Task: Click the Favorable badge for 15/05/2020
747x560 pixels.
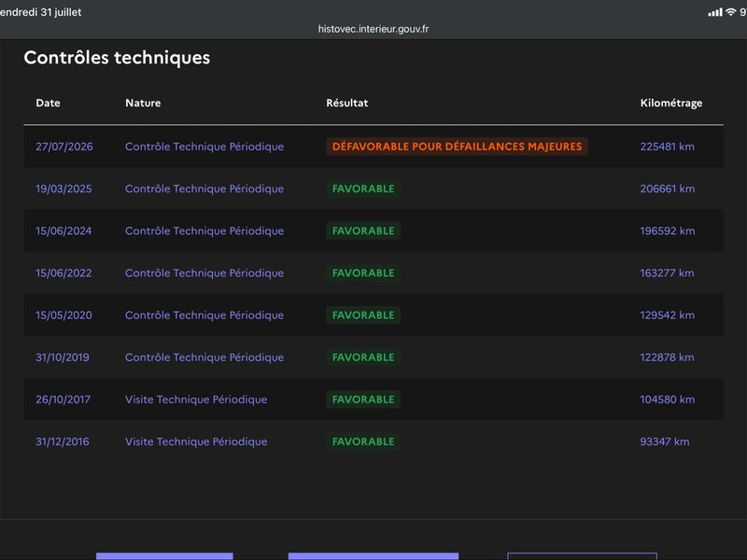Action: pos(363,315)
